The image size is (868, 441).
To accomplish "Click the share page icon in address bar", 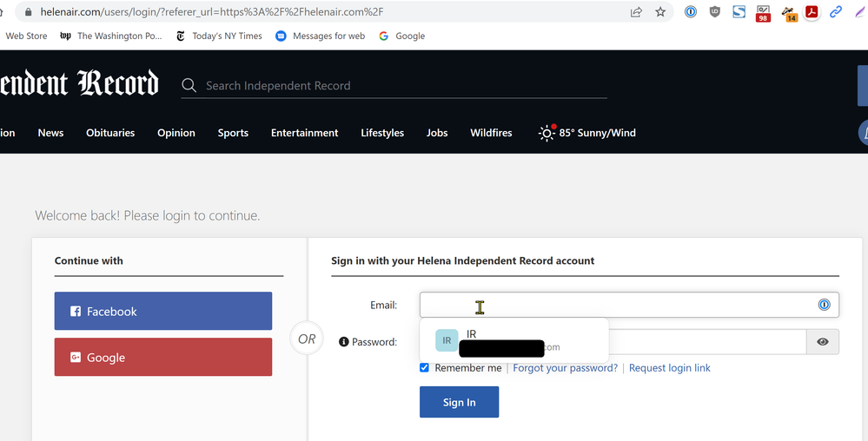I will point(636,12).
